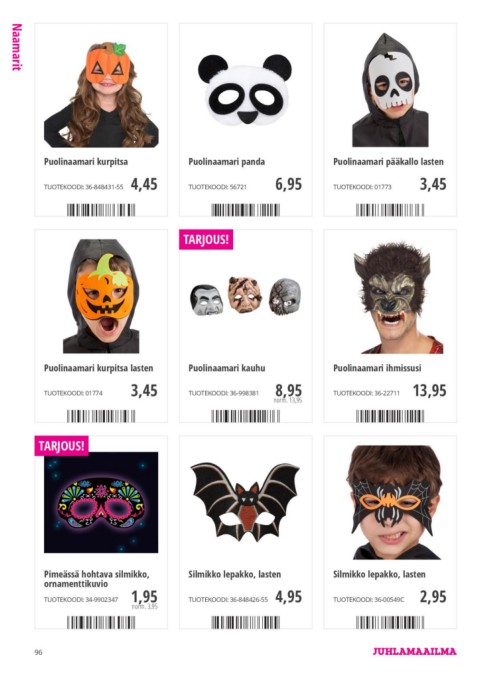The width and height of the screenshot is (480, 679).
Task: Open the Puolinaamari kurpitsa title
Action: [86, 162]
